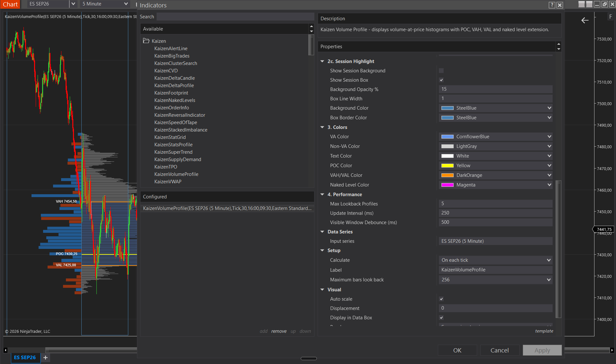Collapse the Data Series section
Viewport: 616px width, 364px height.
click(x=322, y=232)
